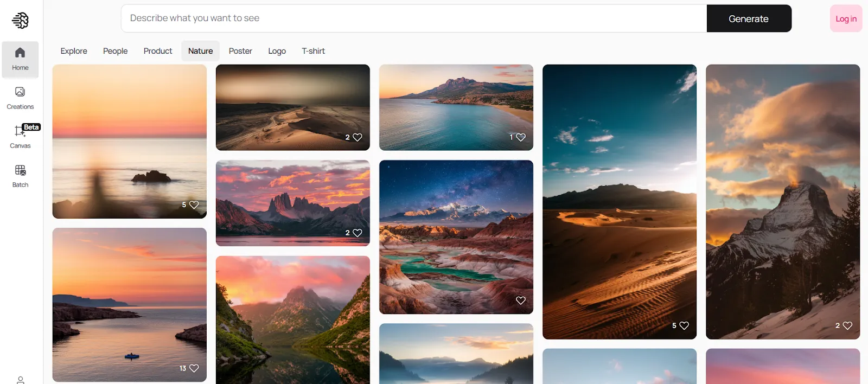Click the Log in button
The height and width of the screenshot is (384, 868).
846,18
